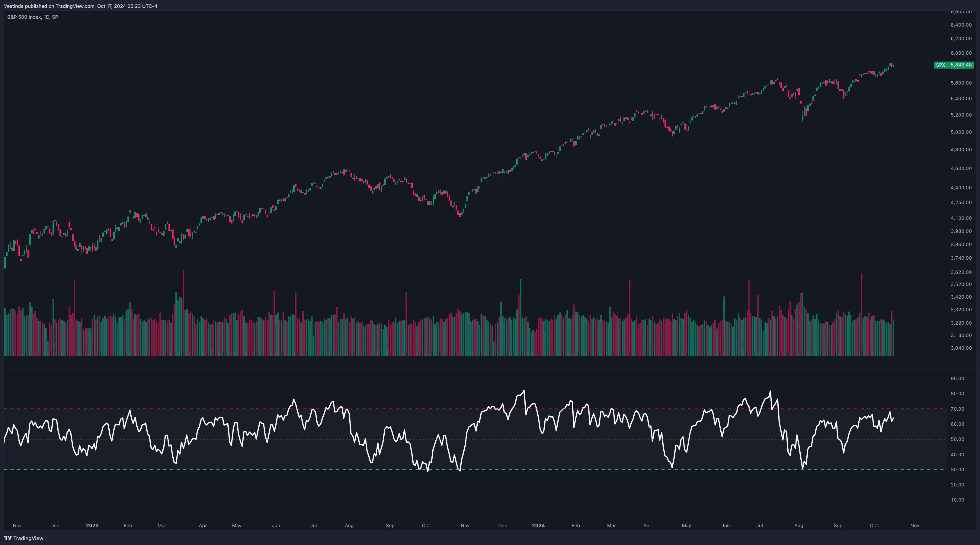Click the 5,842.48 current price label

[x=961, y=65]
